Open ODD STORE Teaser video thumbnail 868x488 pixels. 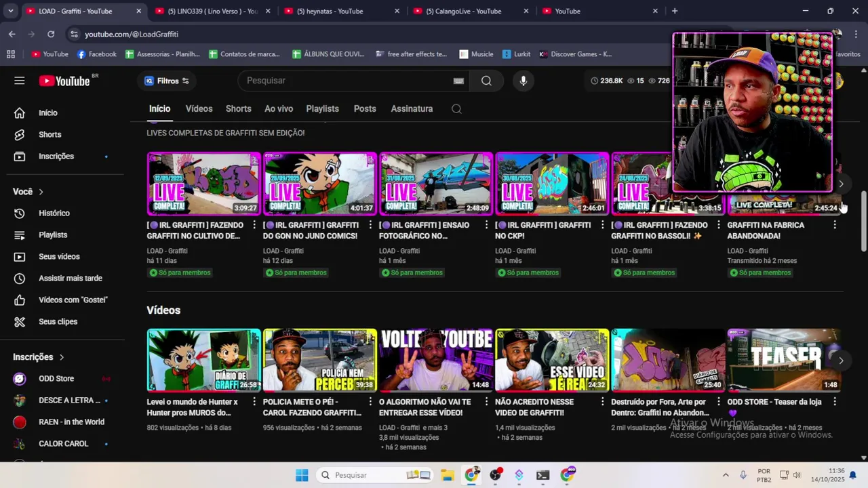(784, 361)
